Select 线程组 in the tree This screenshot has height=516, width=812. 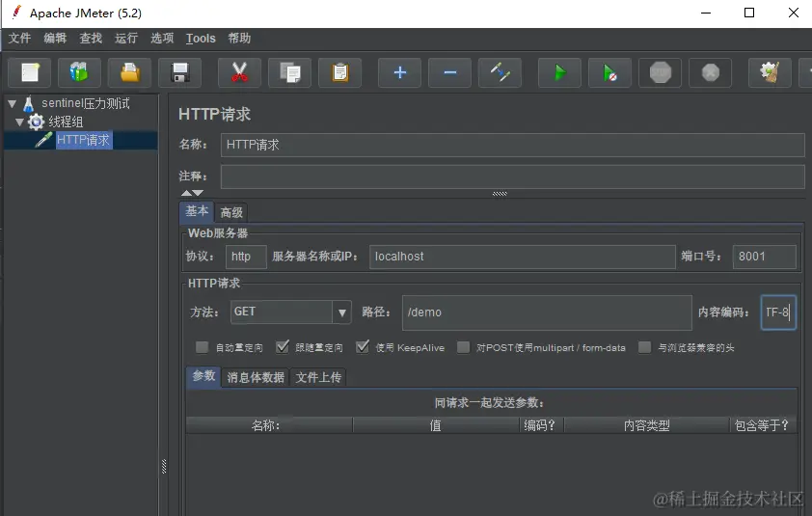[x=66, y=122]
